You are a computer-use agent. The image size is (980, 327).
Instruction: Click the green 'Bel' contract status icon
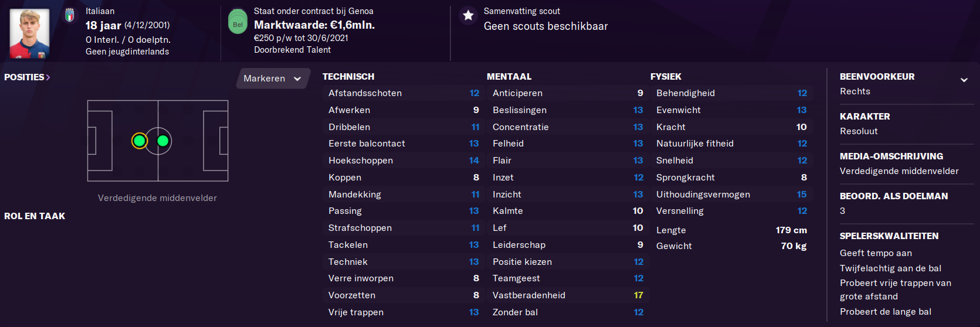click(238, 22)
